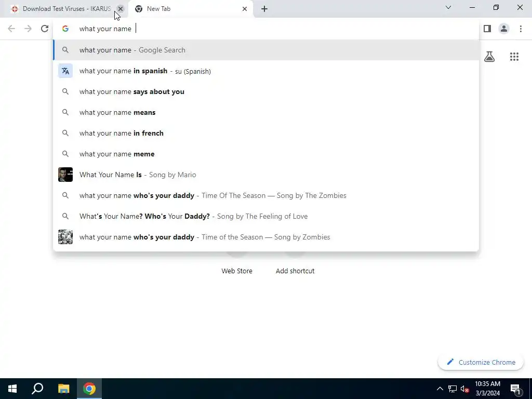Reload the page with the refresh icon
The height and width of the screenshot is (399, 532).
[45, 29]
